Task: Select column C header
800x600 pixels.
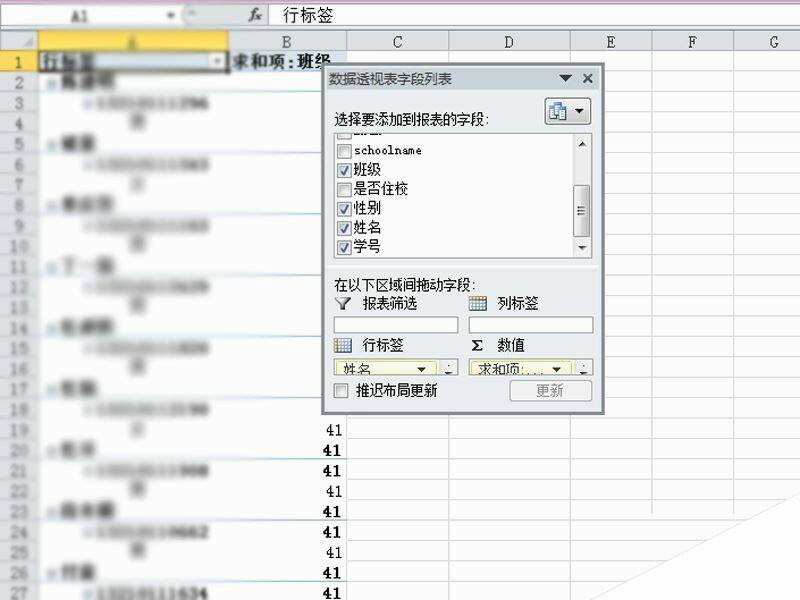Action: click(397, 42)
